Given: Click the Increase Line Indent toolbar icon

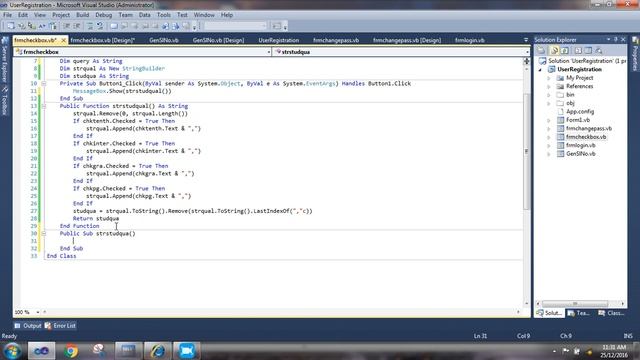Looking at the screenshot, I should (76, 26).
